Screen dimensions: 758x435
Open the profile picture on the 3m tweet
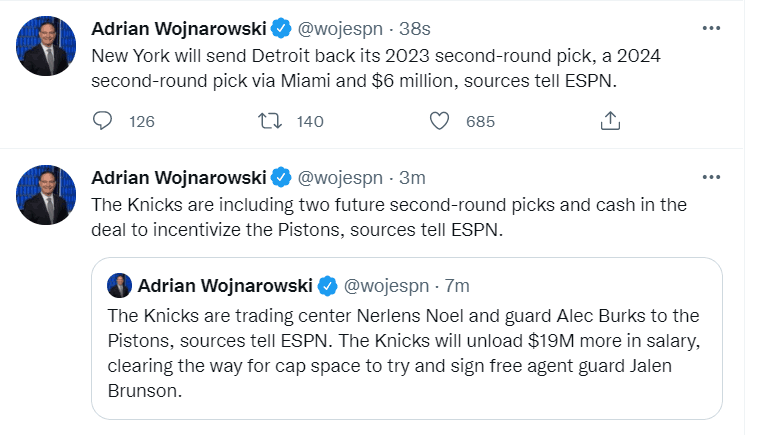[x=46, y=195]
